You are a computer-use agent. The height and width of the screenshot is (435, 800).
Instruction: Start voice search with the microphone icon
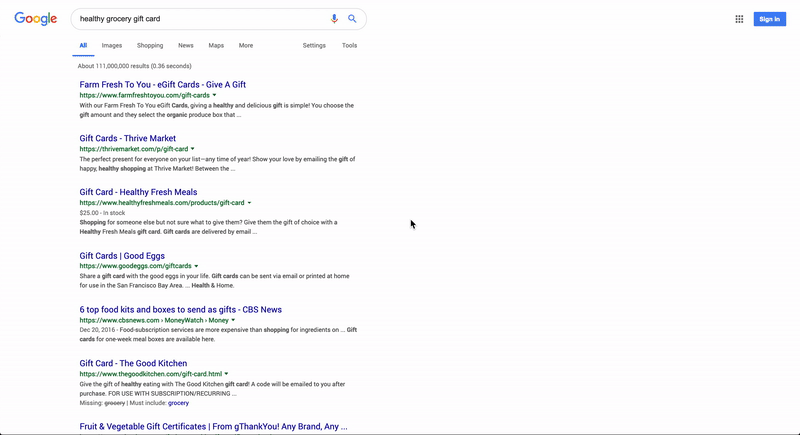[x=334, y=19]
